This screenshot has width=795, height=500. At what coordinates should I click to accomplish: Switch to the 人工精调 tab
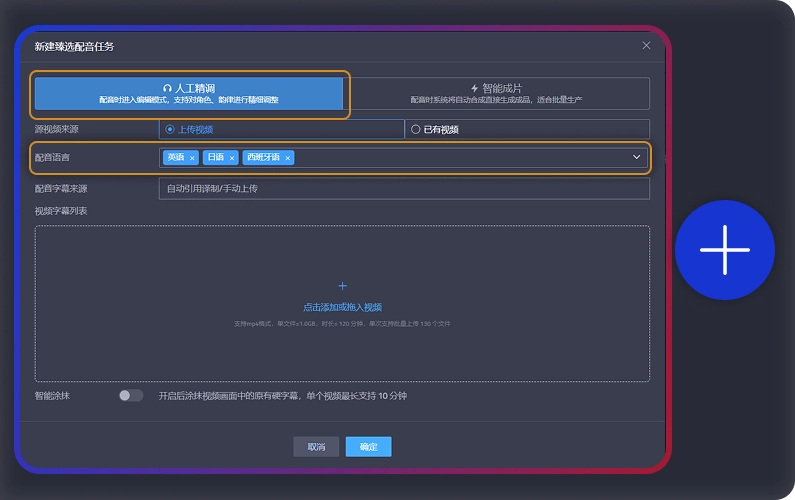point(189,93)
